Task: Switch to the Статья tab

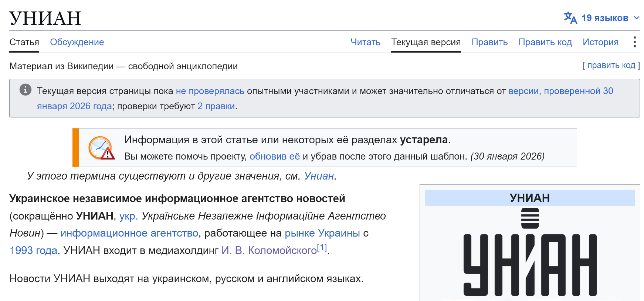Action: pyautogui.click(x=24, y=42)
